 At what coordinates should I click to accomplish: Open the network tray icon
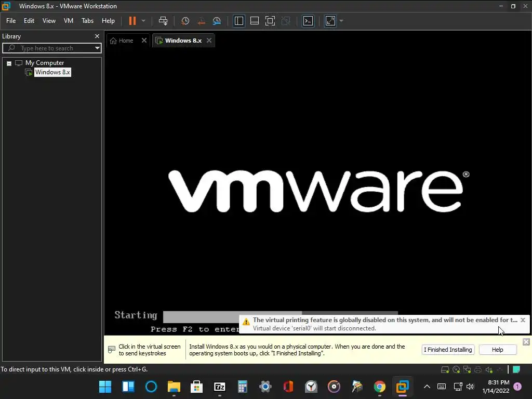[458, 387]
